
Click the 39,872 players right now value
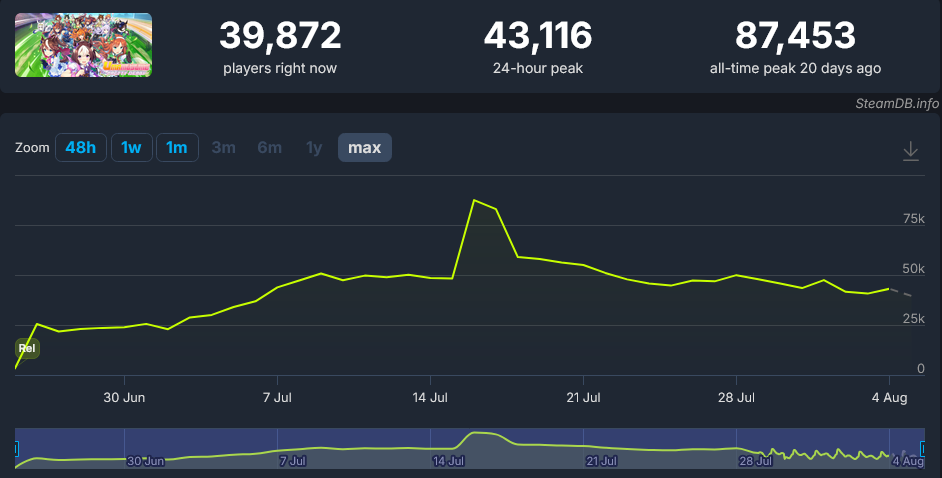coord(280,35)
